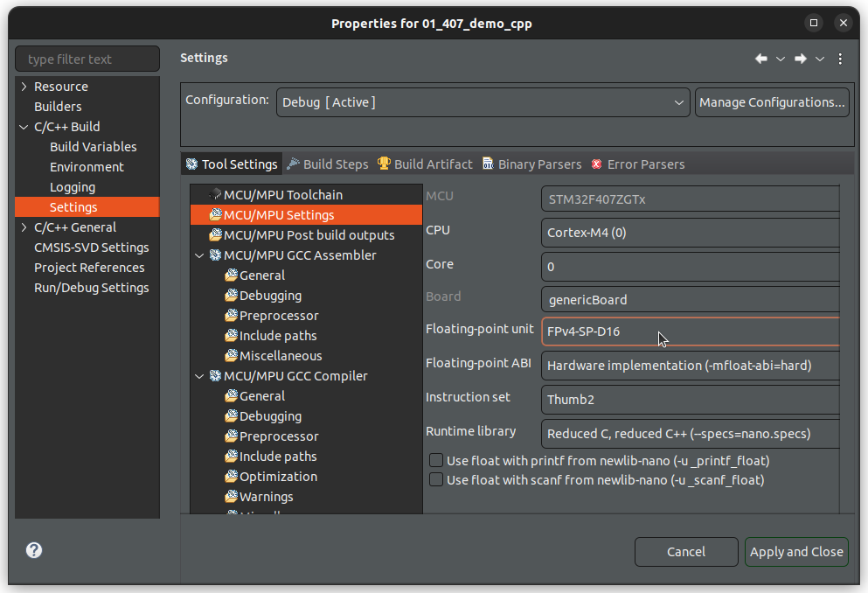Collapse the C/C++ Build tree node
This screenshot has height=593, width=868.
click(24, 127)
